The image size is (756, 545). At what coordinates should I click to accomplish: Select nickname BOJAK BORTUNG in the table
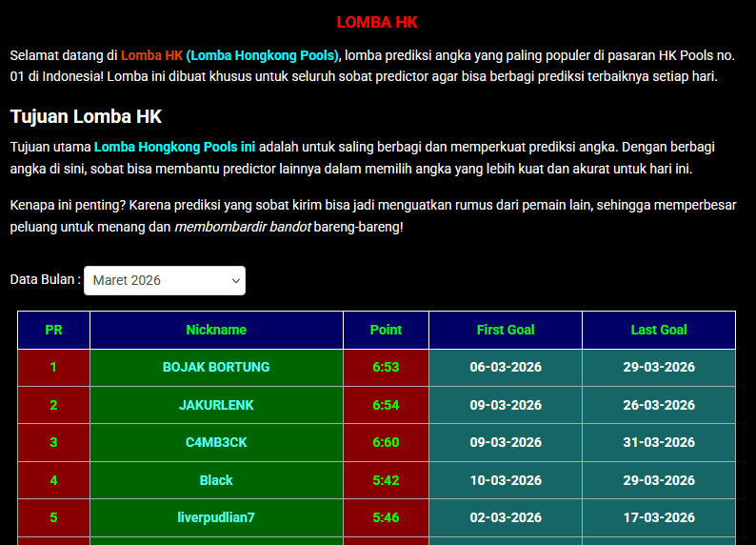[x=216, y=367]
